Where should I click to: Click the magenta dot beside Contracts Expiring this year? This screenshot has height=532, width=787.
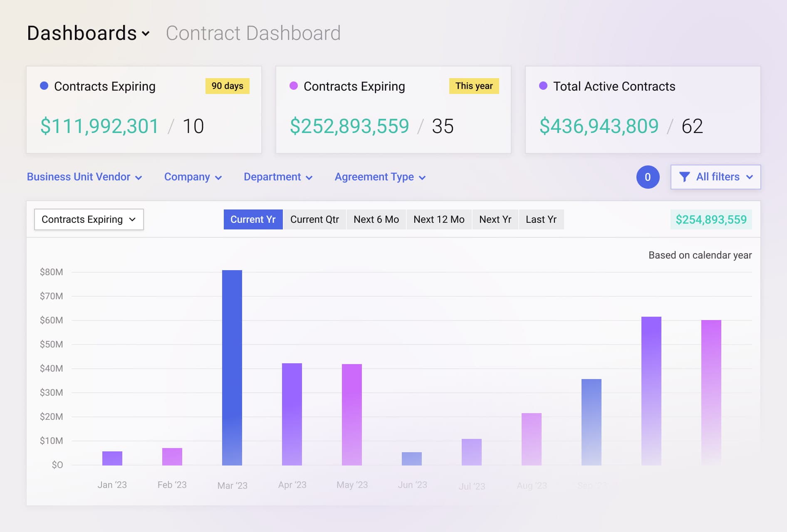(293, 86)
